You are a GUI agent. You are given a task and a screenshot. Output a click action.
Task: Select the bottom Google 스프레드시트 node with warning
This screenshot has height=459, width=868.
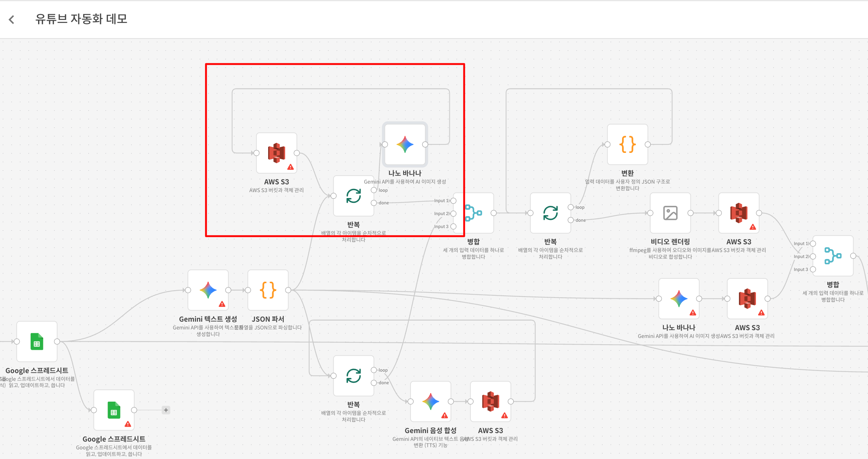(x=114, y=410)
